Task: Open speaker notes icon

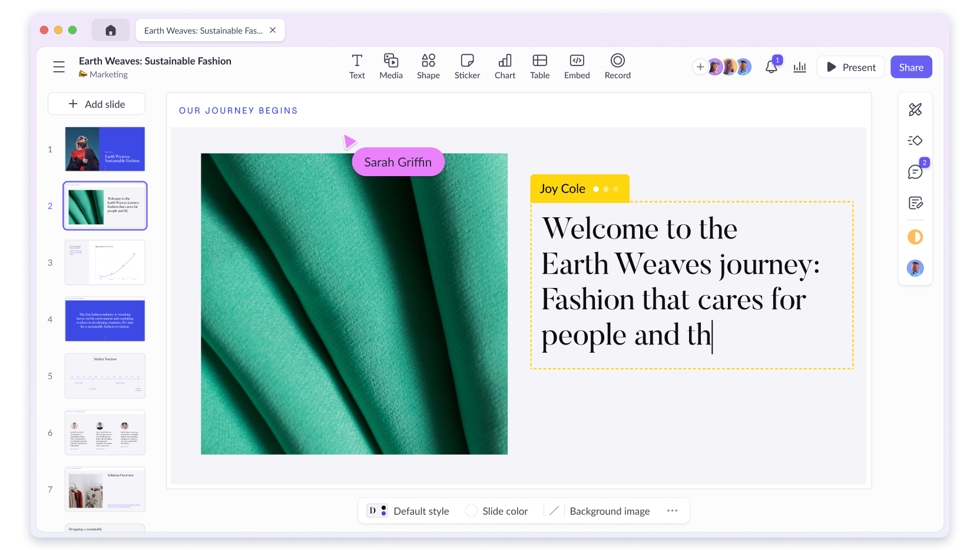Action: coord(915,203)
